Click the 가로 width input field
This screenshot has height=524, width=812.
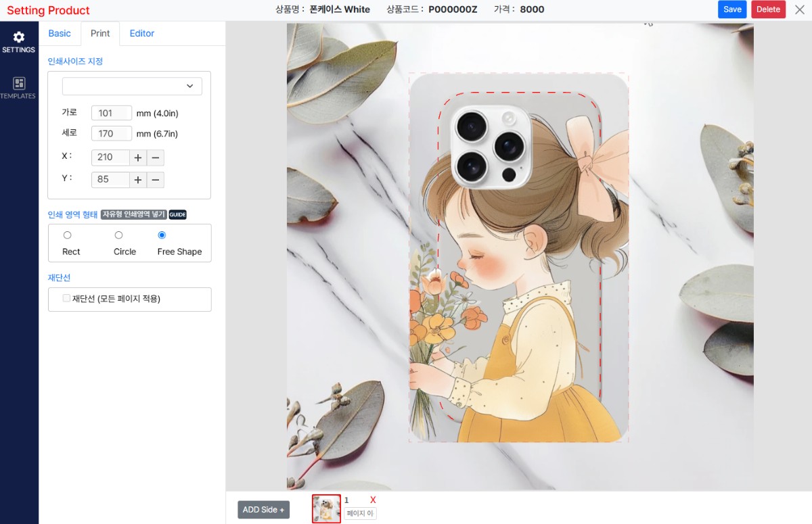pyautogui.click(x=112, y=114)
